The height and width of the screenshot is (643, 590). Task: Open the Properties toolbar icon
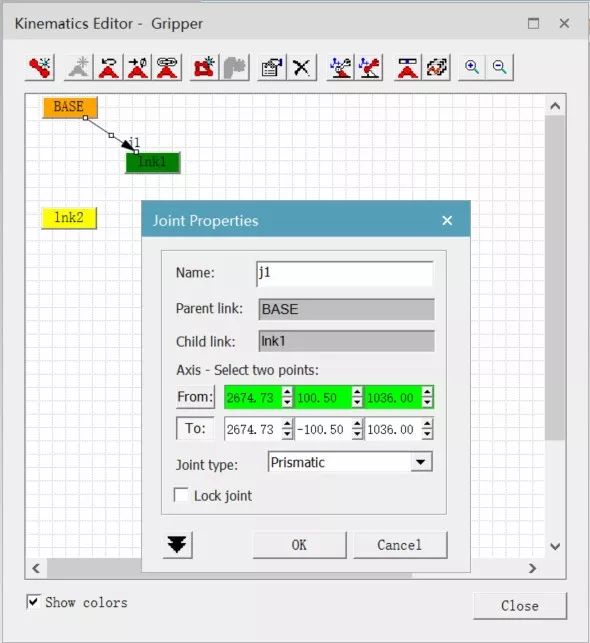click(271, 67)
